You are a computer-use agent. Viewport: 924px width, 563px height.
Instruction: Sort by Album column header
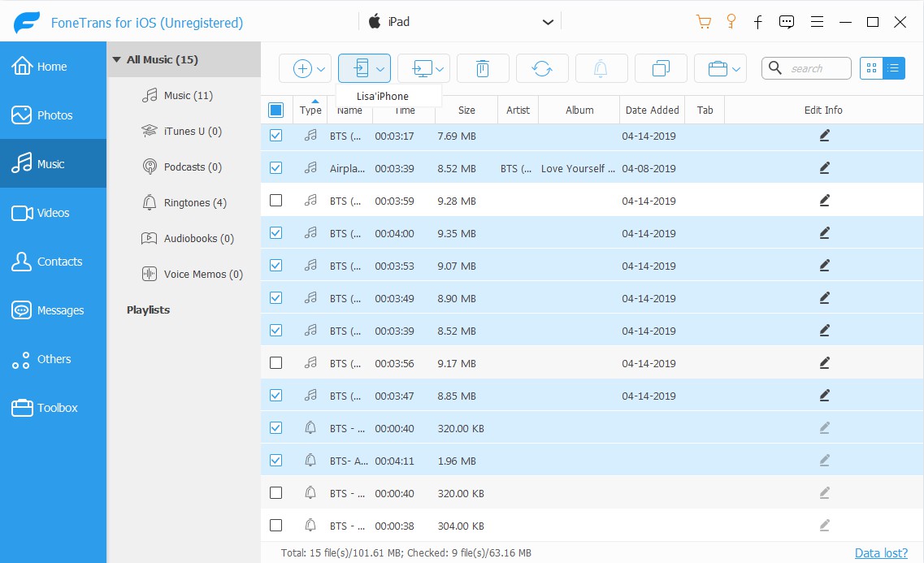click(579, 110)
